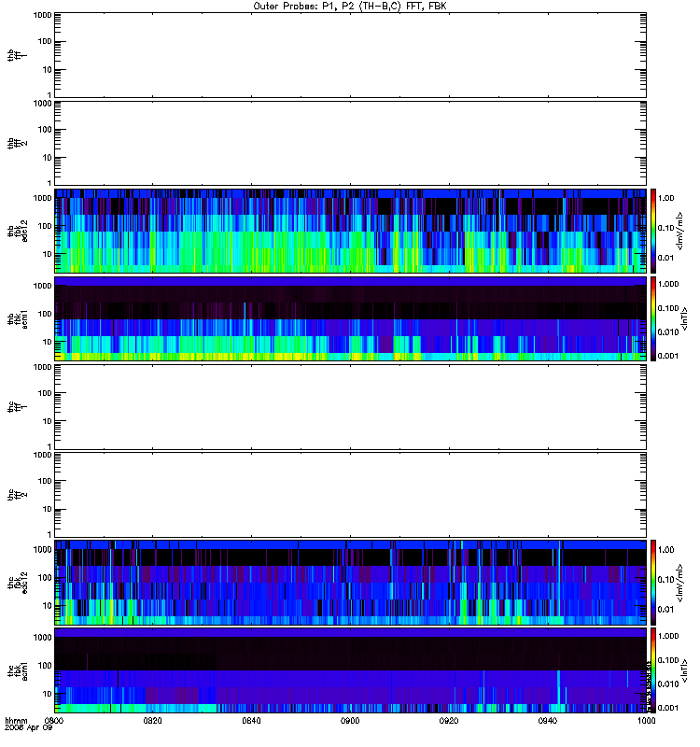This screenshot has height=747, width=700.
Task: Click the 0.01 colorbar value of thb edc12
Action: 665,258
